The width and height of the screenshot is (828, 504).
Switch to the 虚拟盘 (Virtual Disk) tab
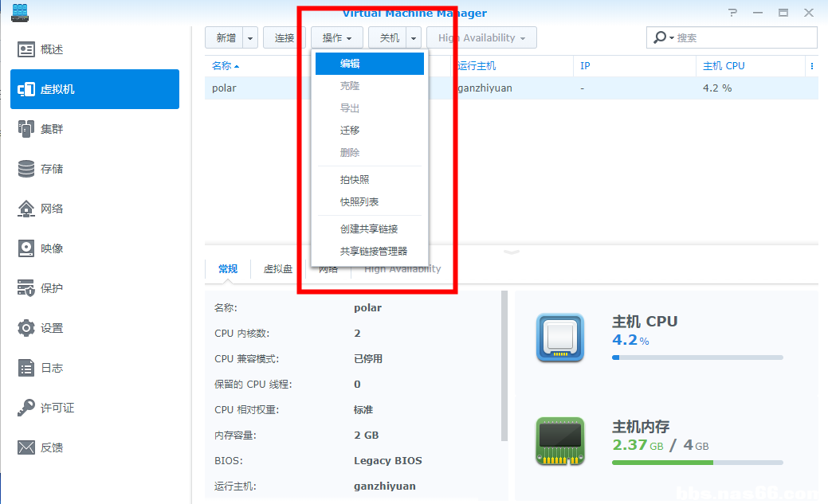click(x=277, y=269)
